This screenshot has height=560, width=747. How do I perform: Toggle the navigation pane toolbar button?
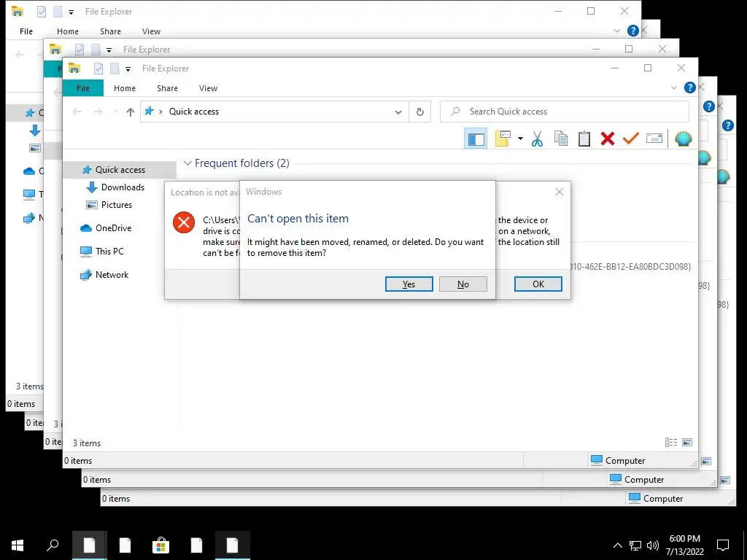(476, 139)
